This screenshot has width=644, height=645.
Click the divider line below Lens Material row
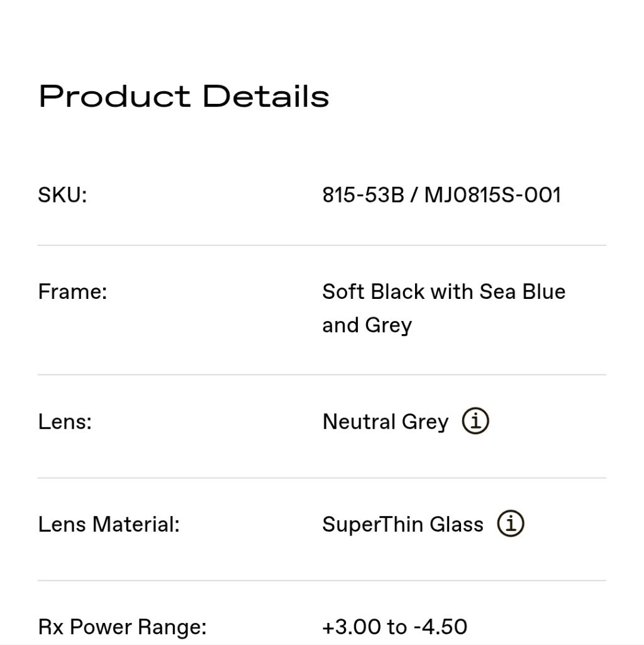[322, 580]
